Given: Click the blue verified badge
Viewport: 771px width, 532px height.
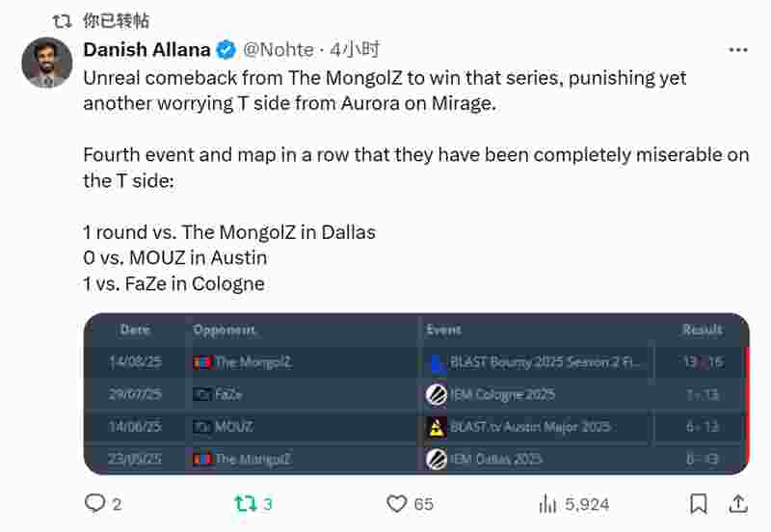Looking at the screenshot, I should tap(226, 50).
